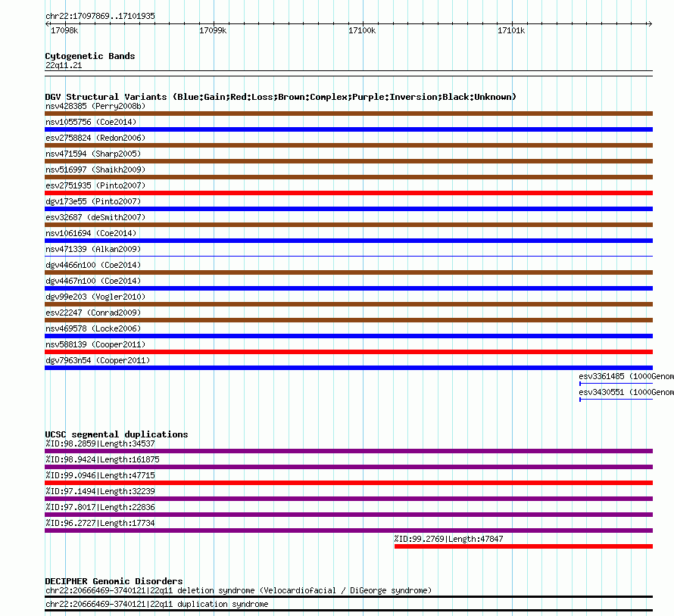Select the purple %ID:98.9424 duplication bar
Screen dimensions: 674x616
click(348, 467)
